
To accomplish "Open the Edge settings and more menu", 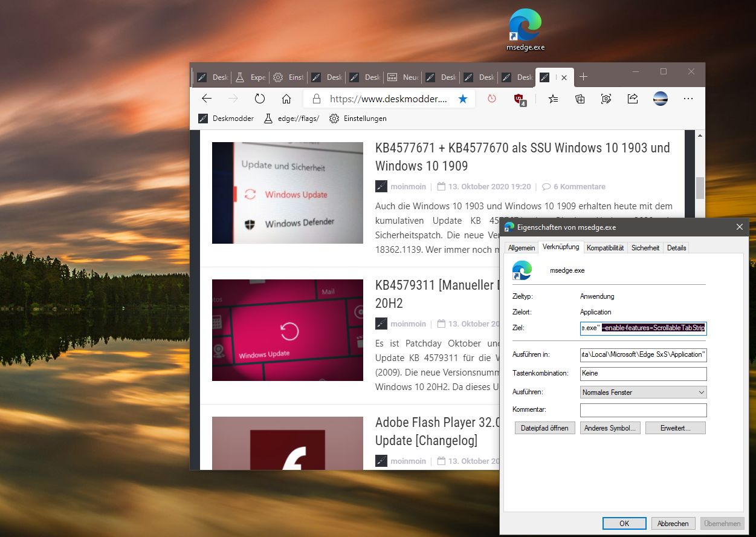I will click(688, 99).
